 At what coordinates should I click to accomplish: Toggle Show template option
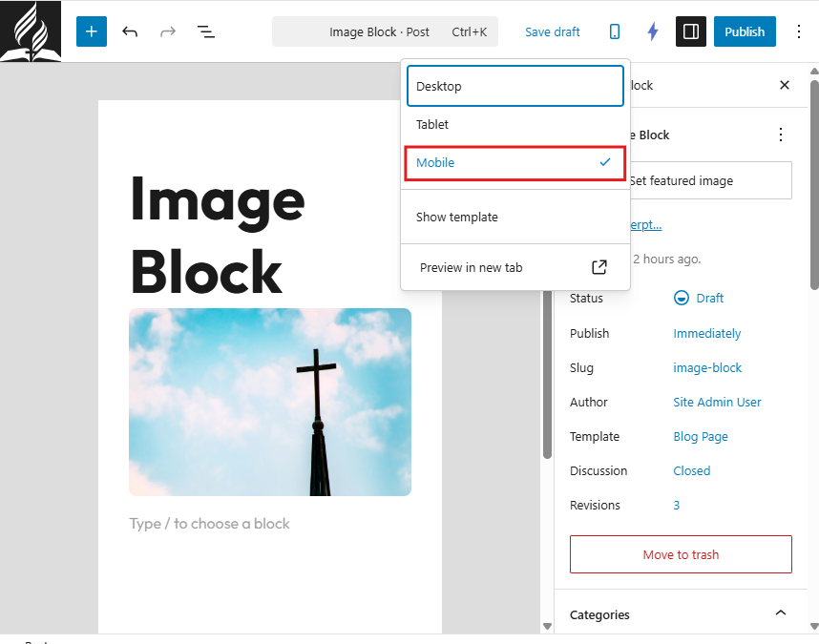click(x=515, y=217)
